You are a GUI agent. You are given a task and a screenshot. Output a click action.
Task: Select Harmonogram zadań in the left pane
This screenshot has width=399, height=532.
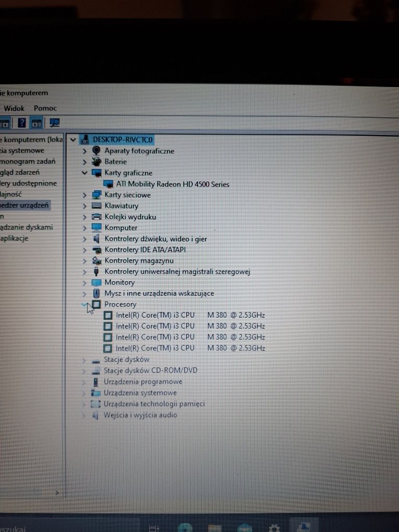pyautogui.click(x=28, y=161)
